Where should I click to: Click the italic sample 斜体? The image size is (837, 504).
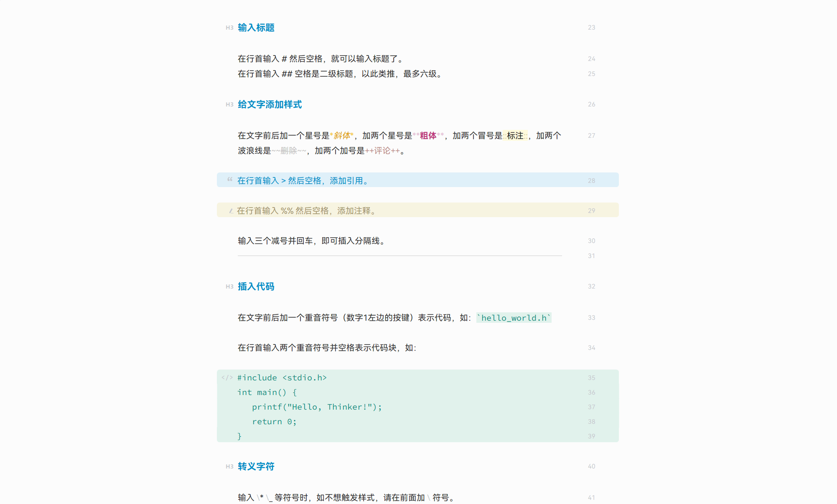(342, 136)
